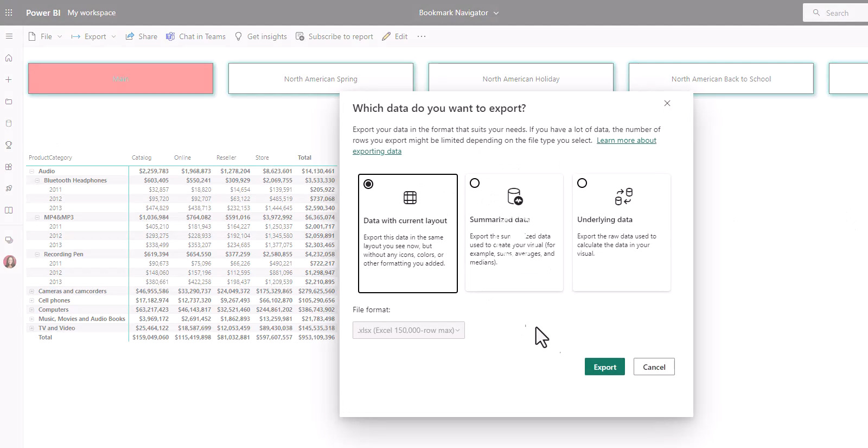Click the Catalog column header
The width and height of the screenshot is (868, 448).
click(142, 157)
